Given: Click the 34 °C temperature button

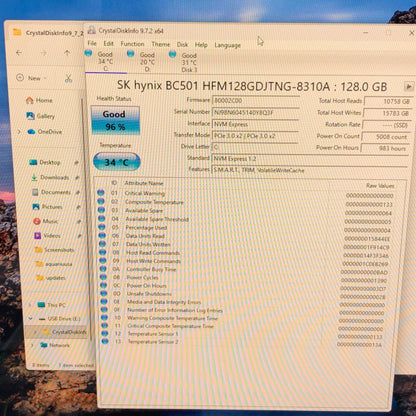Looking at the screenshot, I should (x=117, y=162).
